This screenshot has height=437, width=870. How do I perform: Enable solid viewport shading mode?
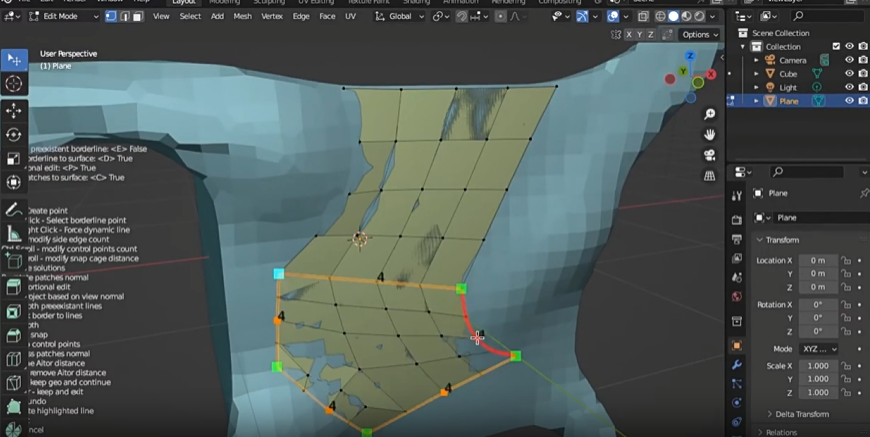point(673,17)
